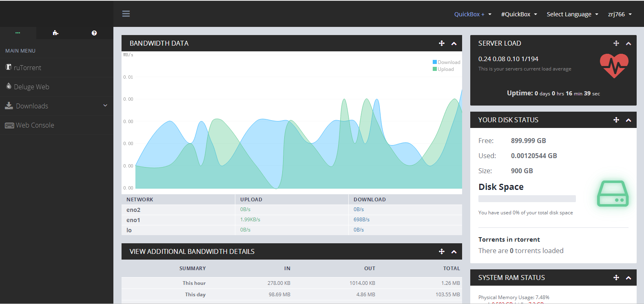Collapse the Server Load panel
The width and height of the screenshot is (644, 304).
click(x=629, y=44)
